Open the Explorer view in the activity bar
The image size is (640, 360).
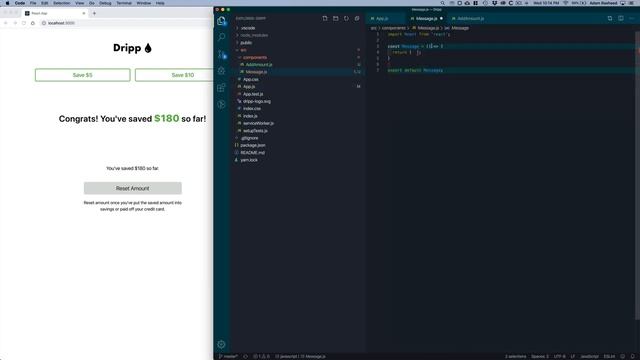click(221, 21)
